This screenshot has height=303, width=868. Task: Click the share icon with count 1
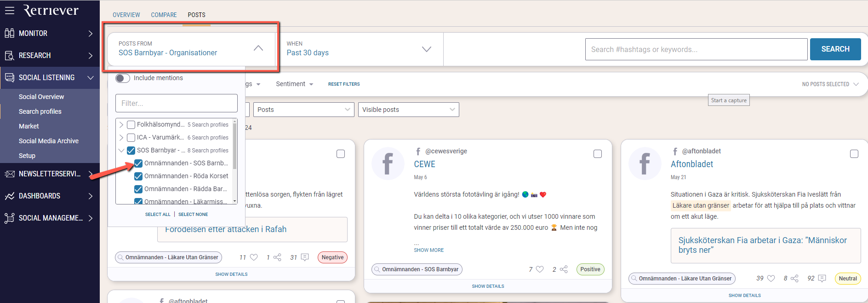click(x=277, y=257)
